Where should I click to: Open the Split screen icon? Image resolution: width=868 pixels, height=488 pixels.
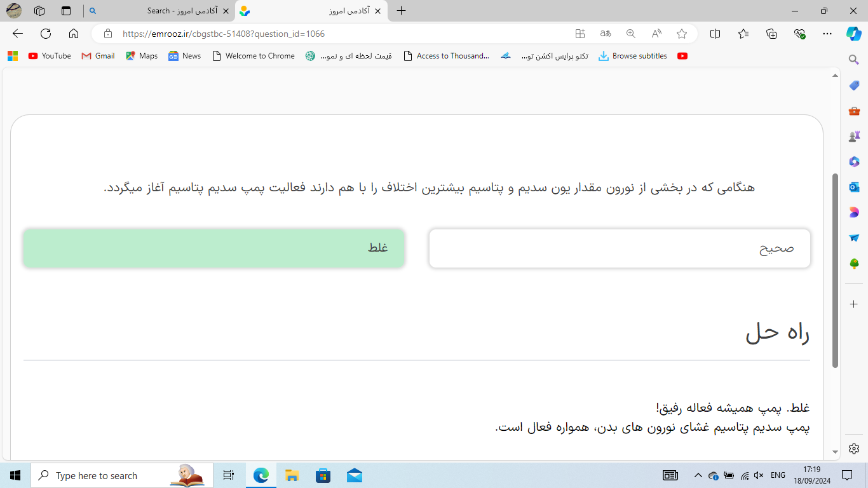(x=715, y=34)
